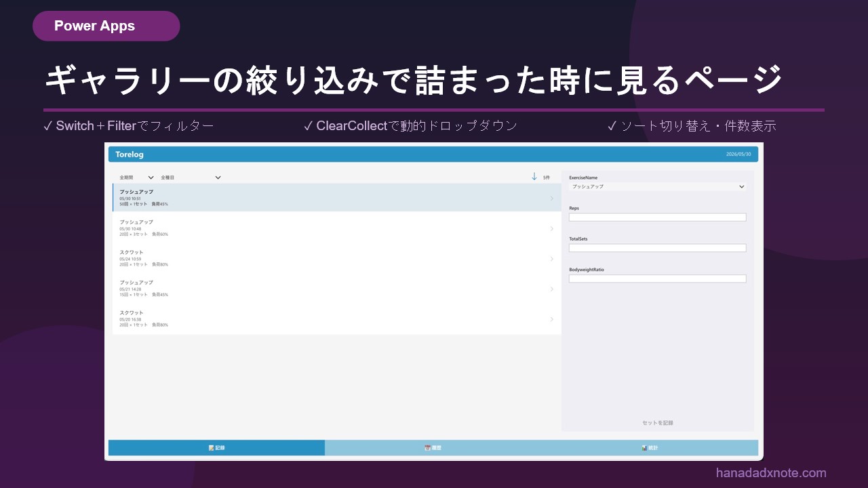This screenshot has height=488, width=868.
Task: Click the 2026/05/30 date in the header
Action: [x=738, y=155]
